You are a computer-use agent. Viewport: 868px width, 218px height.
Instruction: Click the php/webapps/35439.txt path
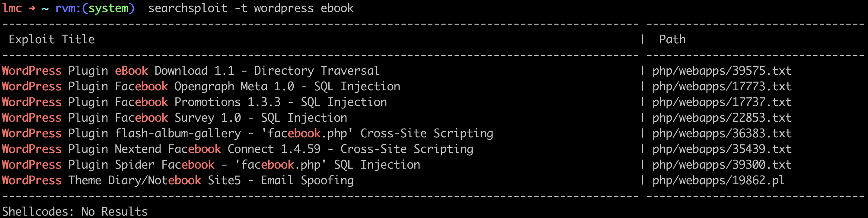(722, 149)
